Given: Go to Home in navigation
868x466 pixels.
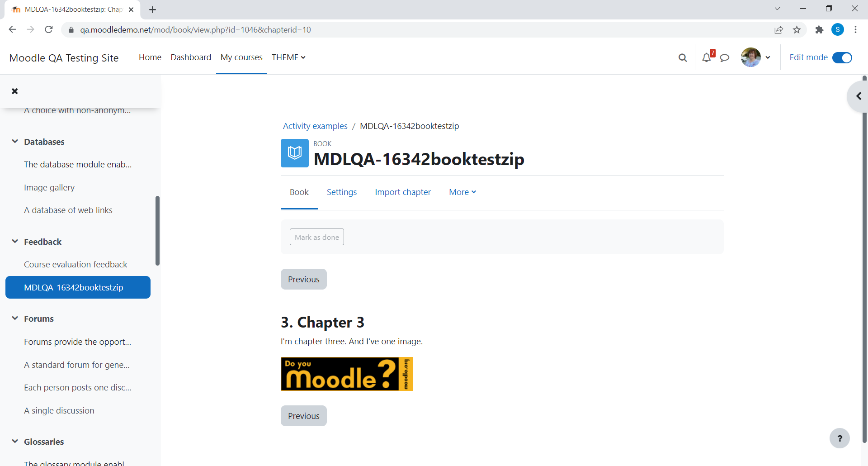Looking at the screenshot, I should point(150,57).
